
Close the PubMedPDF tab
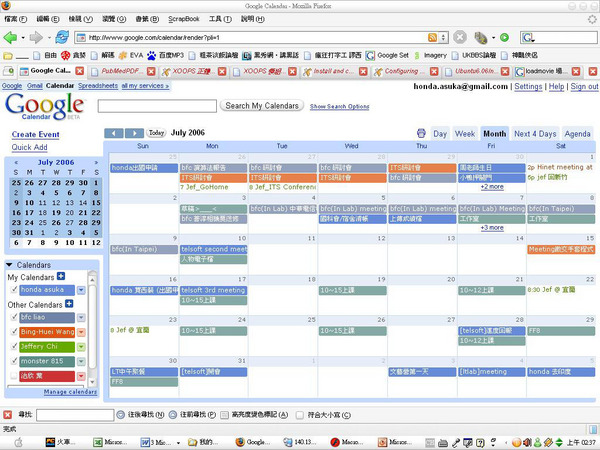pos(151,71)
